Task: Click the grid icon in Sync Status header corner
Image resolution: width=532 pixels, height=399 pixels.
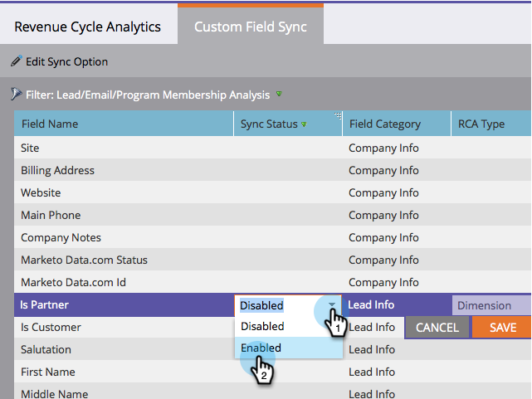Action: pos(337,116)
